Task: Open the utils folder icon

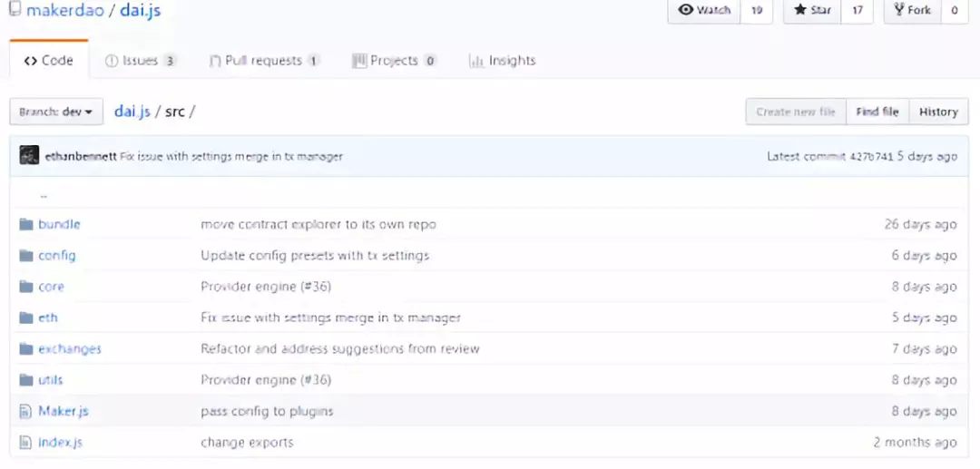Action: 25,380
